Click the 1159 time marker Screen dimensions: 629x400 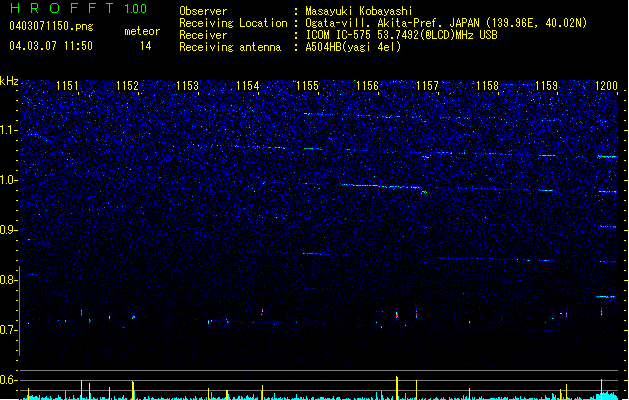click(546, 86)
